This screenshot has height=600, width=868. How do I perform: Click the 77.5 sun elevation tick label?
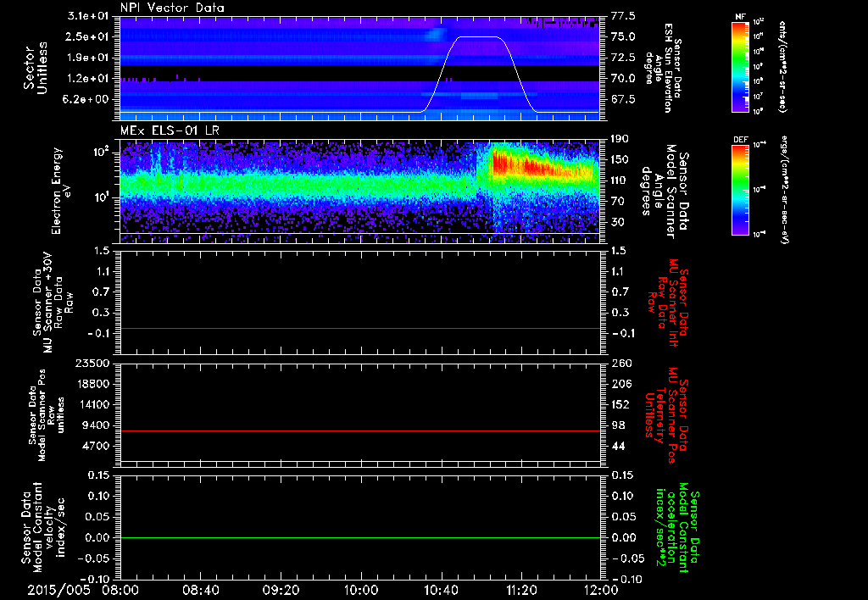pyautogui.click(x=623, y=16)
